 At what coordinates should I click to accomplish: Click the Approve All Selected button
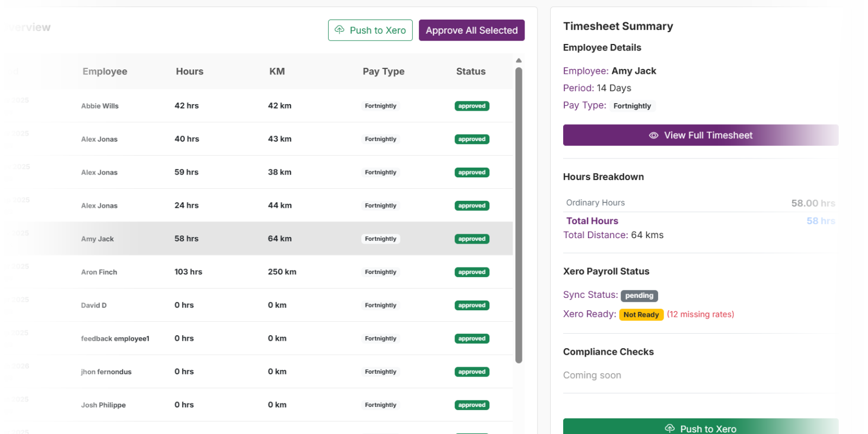[471, 30]
